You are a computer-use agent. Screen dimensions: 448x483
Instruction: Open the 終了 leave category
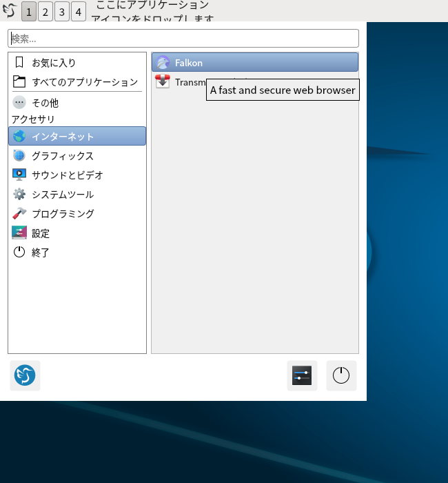coord(77,253)
